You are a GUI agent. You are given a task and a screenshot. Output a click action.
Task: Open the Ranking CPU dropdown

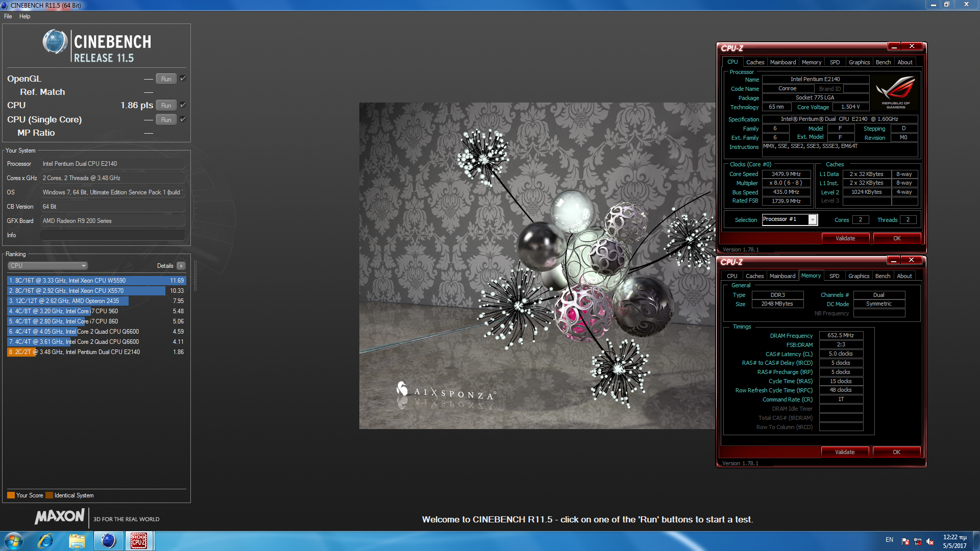(x=48, y=266)
